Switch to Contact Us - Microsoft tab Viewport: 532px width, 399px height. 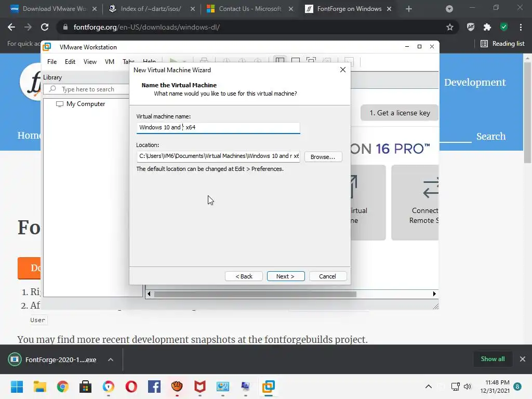click(x=250, y=9)
